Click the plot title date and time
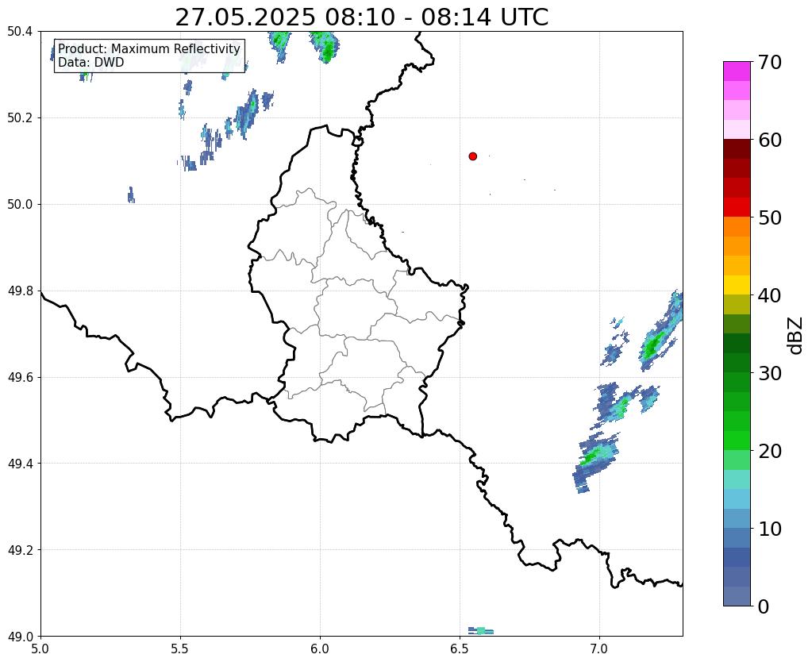This screenshot has height=662, width=812. (361, 17)
